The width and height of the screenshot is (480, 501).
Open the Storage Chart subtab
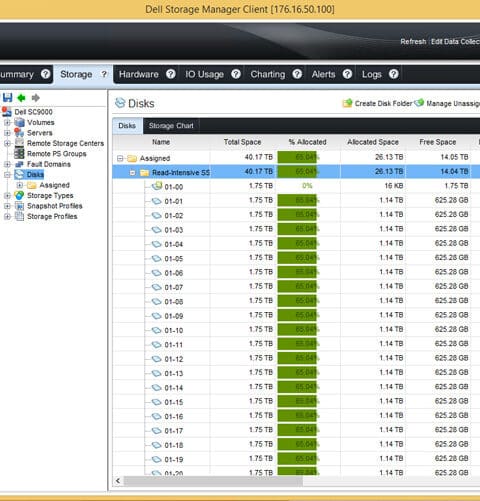tap(171, 126)
